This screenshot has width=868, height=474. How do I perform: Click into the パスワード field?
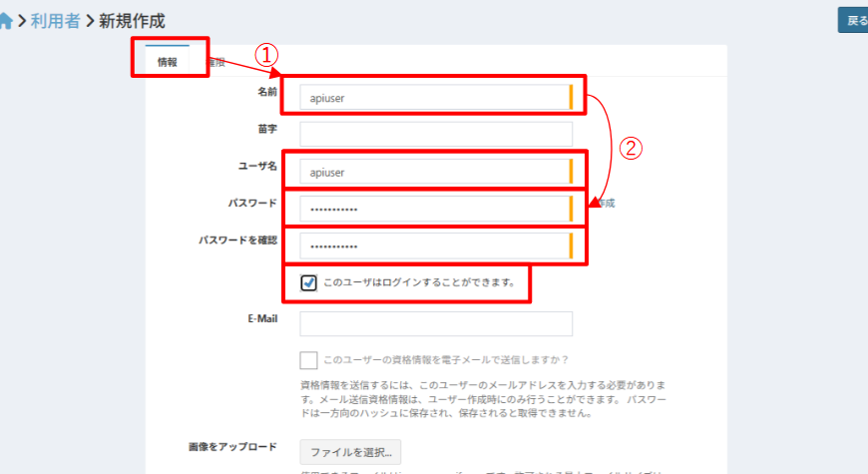click(436, 209)
